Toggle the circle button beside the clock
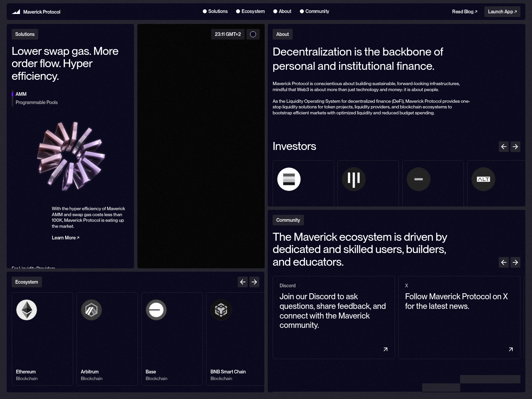This screenshot has height=399, width=532. point(253,34)
